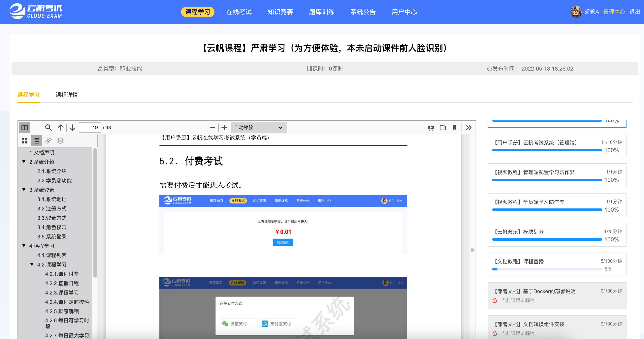Open outline item 4.2.6.每日可学习时段
Viewport: 644px width, 339px height.
[x=67, y=323]
